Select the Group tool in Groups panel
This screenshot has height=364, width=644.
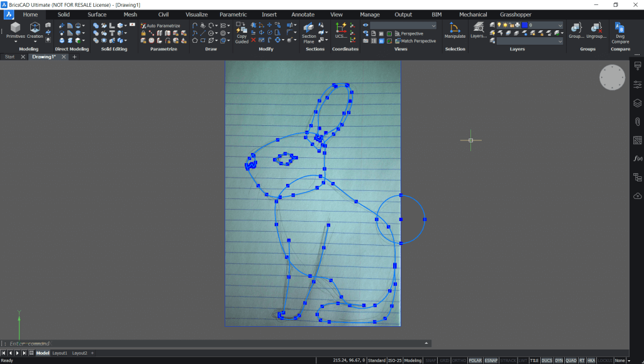[x=577, y=31]
